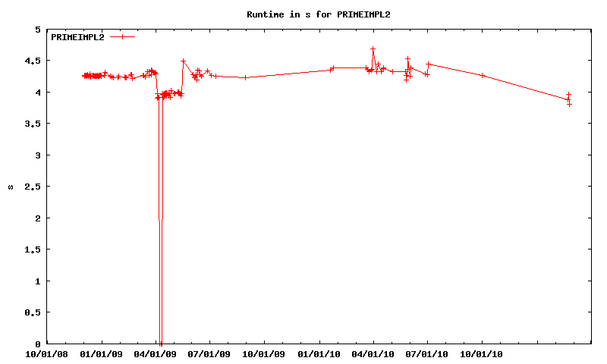Select the 04/01/09 x-axis date label
607x364 pixels.
click(x=156, y=353)
